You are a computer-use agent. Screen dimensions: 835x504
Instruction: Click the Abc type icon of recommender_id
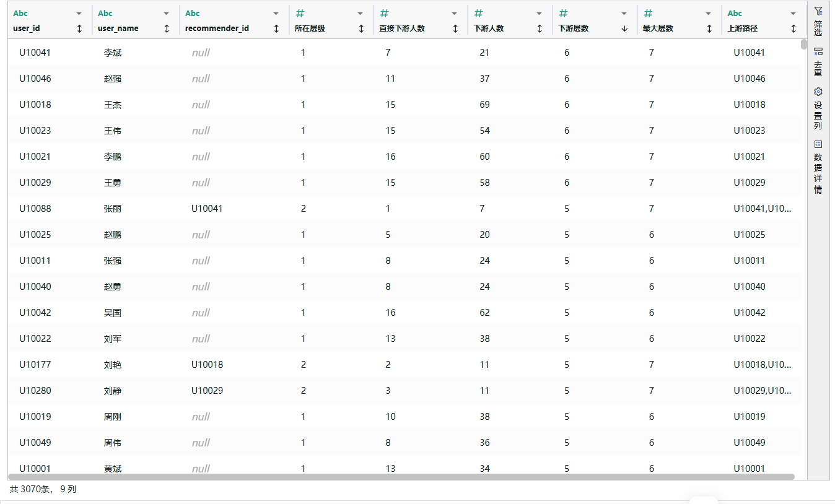coord(193,13)
